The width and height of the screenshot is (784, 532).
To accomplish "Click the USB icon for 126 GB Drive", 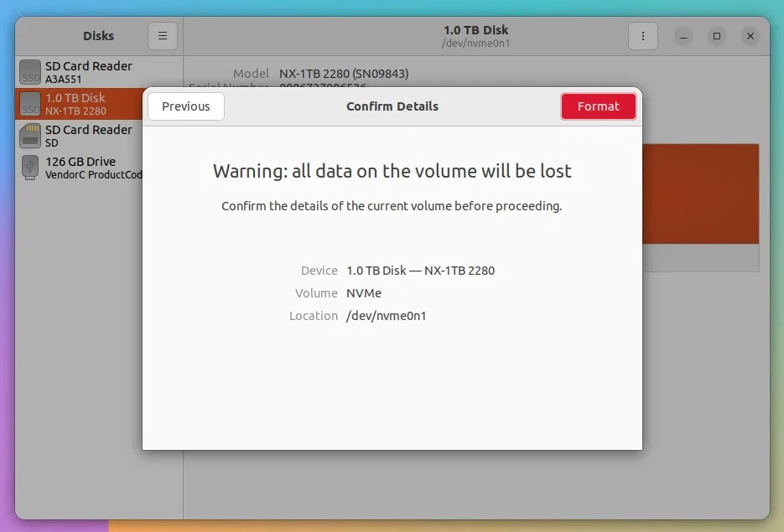I will point(30,168).
